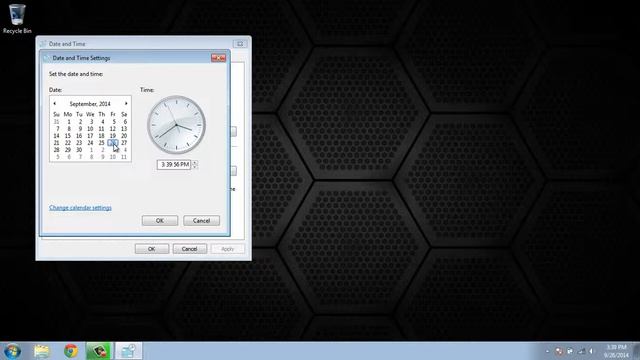Select September 22 in the calendar
The width and height of the screenshot is (640, 360).
pos(68,143)
